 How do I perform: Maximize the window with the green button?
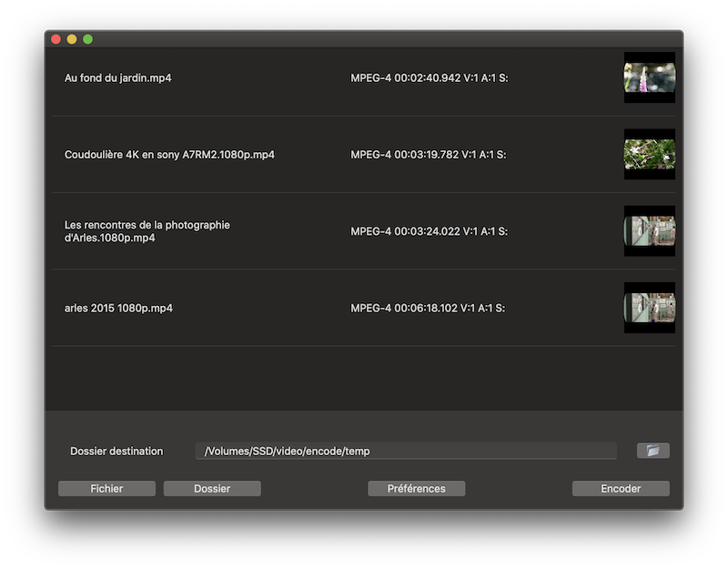click(87, 39)
